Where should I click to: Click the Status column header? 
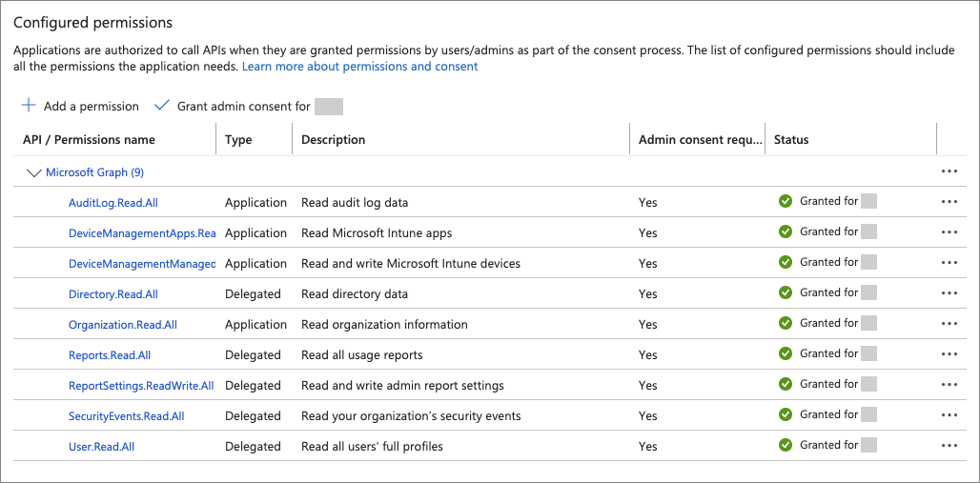coord(791,140)
